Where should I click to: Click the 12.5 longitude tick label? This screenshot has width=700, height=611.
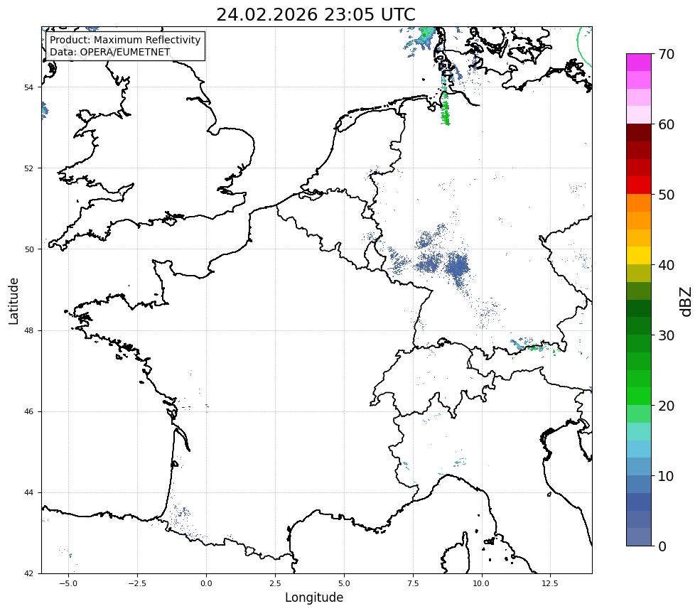pyautogui.click(x=550, y=583)
